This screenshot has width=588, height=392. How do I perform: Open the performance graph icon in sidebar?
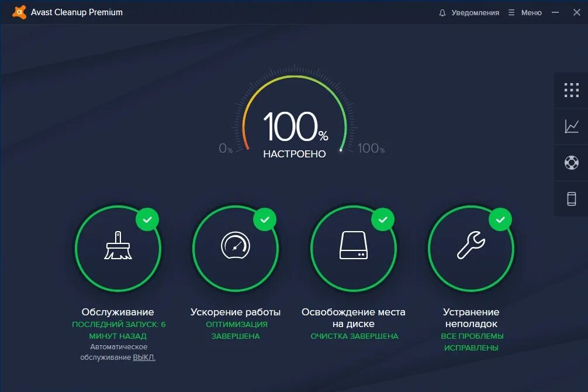pos(570,126)
